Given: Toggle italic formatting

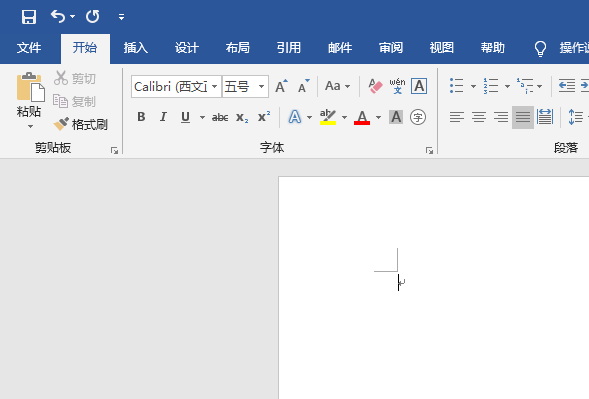Looking at the screenshot, I should click(x=163, y=117).
